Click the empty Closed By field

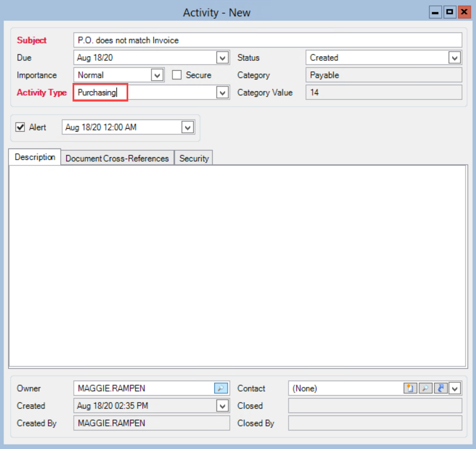pos(375,423)
